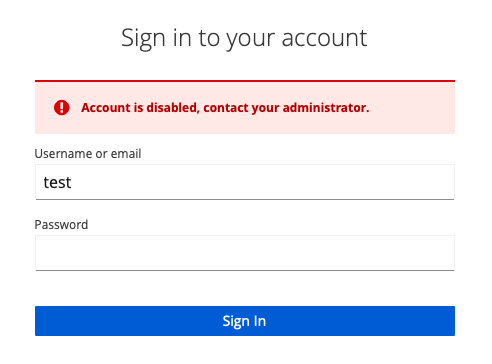Click the red exclamation error icon
The height and width of the screenshot is (364, 492).
pyautogui.click(x=62, y=108)
